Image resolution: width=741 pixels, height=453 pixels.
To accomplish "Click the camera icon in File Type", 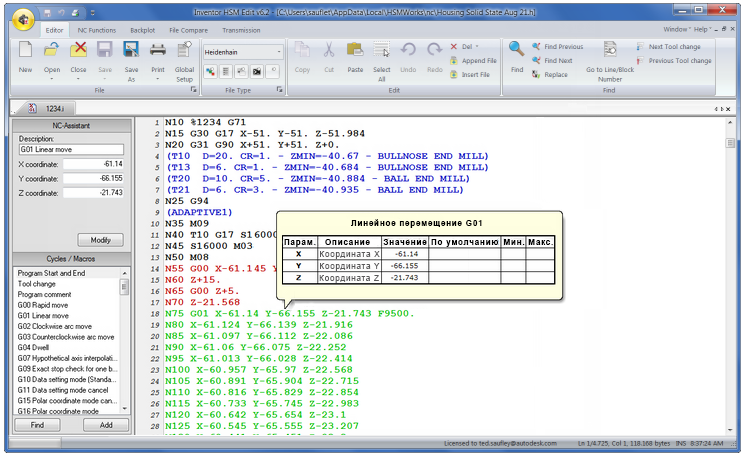I will [x=257, y=71].
